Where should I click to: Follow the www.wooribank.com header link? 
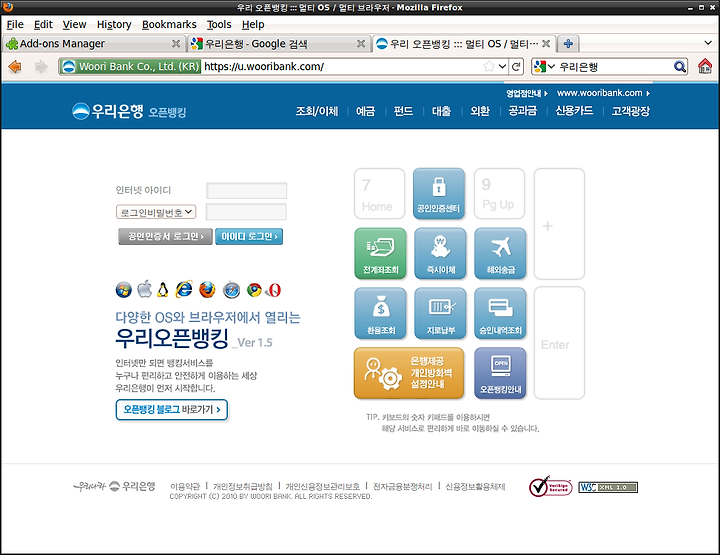point(603,93)
